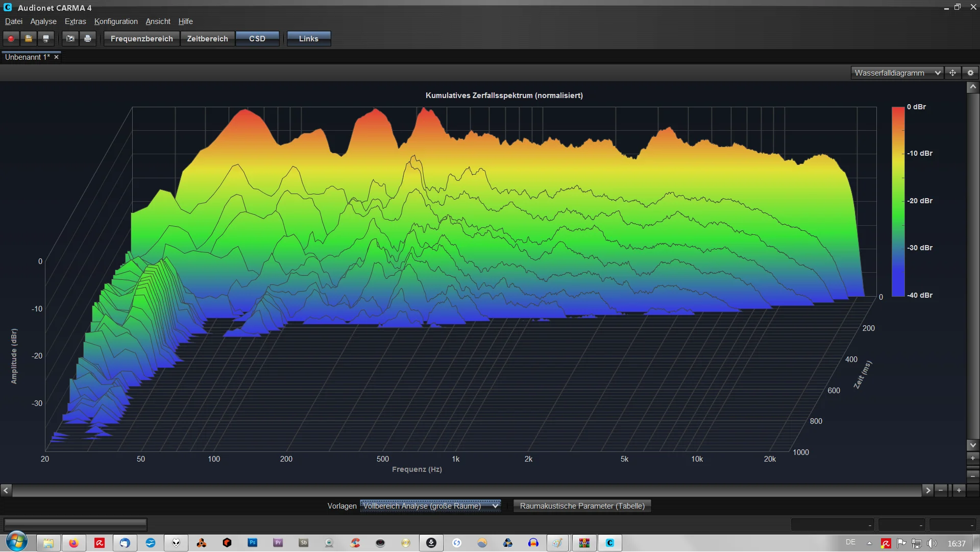Click the dBr color scale legend bar
Viewport: 980px width, 552px height.
pos(898,201)
